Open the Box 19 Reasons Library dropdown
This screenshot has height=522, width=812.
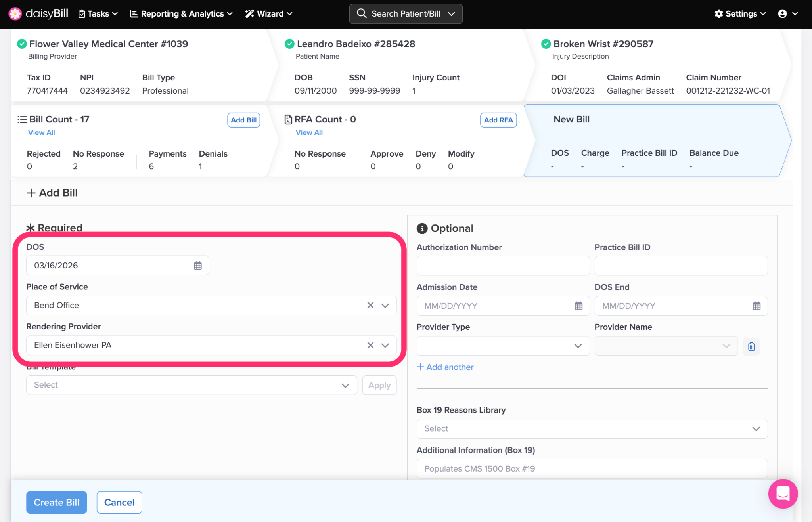pyautogui.click(x=592, y=429)
